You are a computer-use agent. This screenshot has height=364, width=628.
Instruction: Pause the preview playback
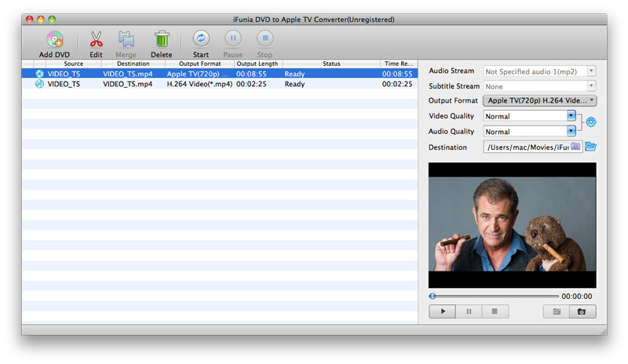469,311
